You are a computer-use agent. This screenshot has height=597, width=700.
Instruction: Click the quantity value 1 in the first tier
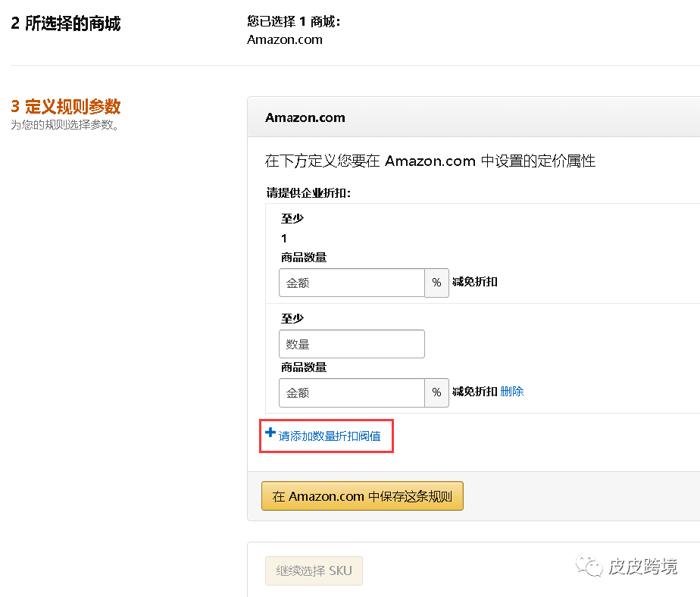pos(284,238)
